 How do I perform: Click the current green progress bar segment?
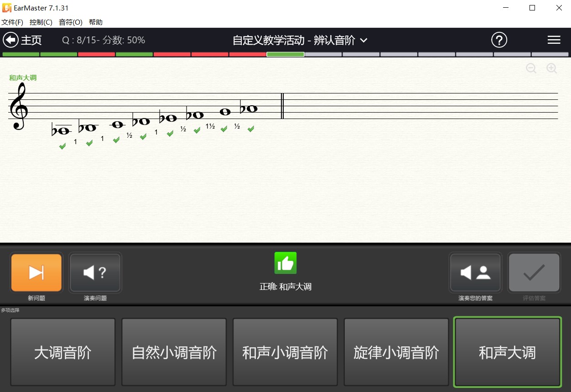(x=285, y=54)
